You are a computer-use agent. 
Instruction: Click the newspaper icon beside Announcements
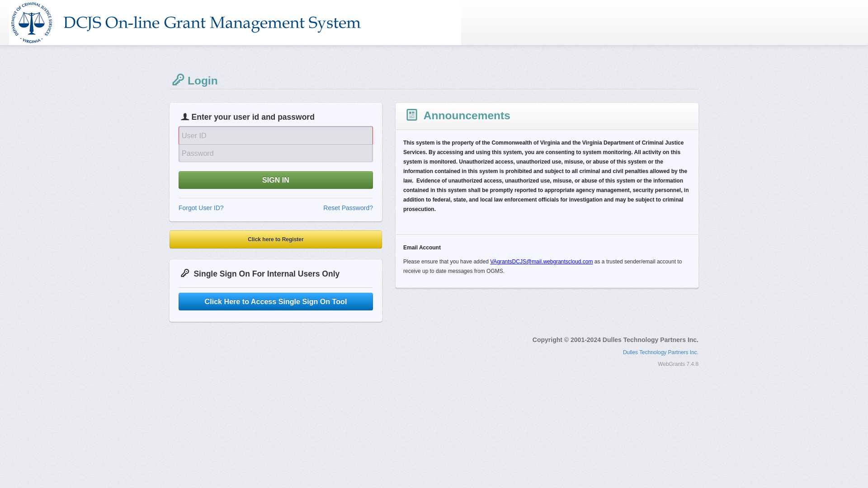(411, 115)
